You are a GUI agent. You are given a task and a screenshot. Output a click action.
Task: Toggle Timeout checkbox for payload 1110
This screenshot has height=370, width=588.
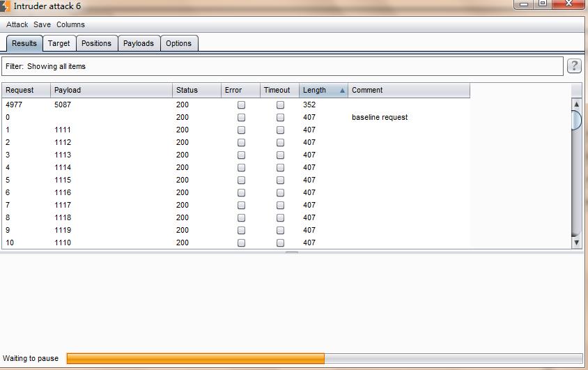tap(281, 243)
